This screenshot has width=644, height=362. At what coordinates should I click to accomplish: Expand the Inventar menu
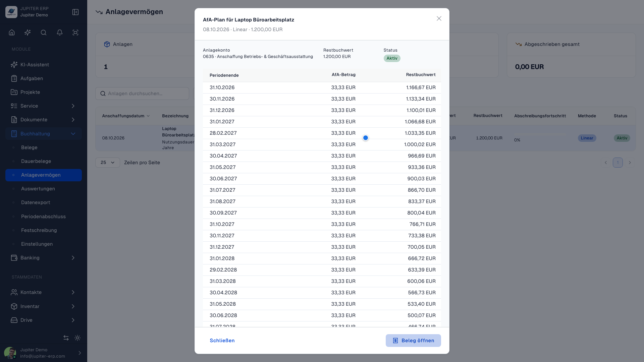[x=44, y=306]
